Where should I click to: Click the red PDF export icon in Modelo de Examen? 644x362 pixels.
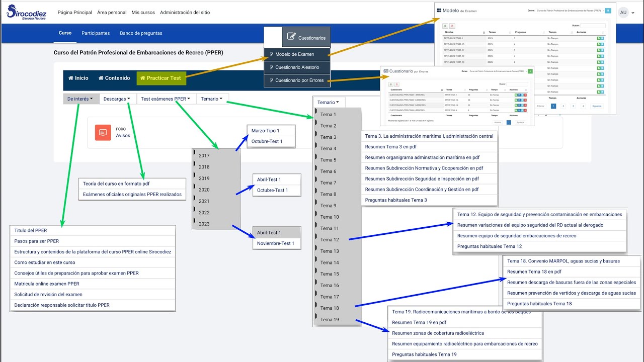(x=452, y=26)
